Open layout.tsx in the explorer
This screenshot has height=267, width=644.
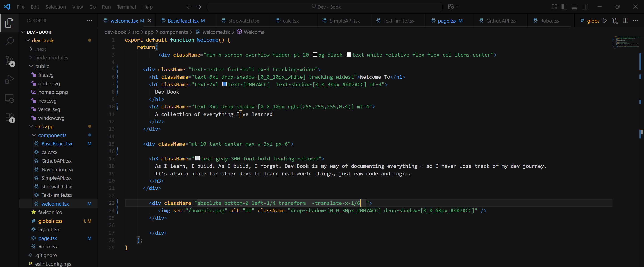58,229
